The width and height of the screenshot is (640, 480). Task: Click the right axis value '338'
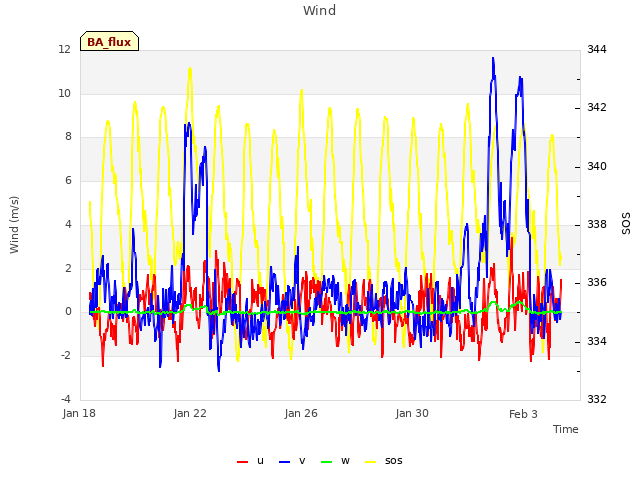[x=597, y=224]
